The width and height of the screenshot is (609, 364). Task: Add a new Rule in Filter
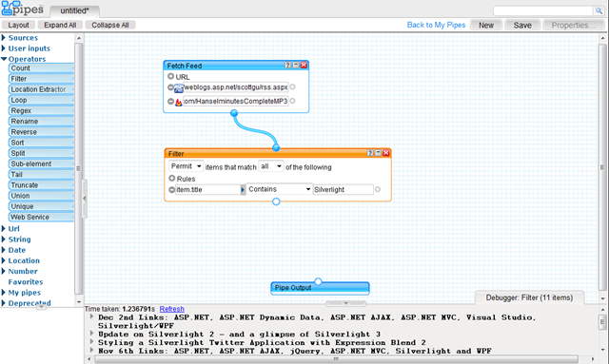tap(172, 178)
